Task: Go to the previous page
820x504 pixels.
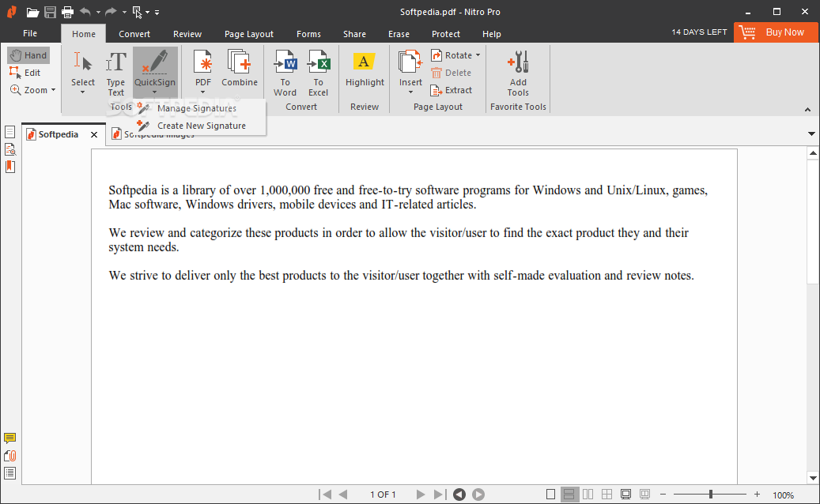Action: [x=343, y=494]
